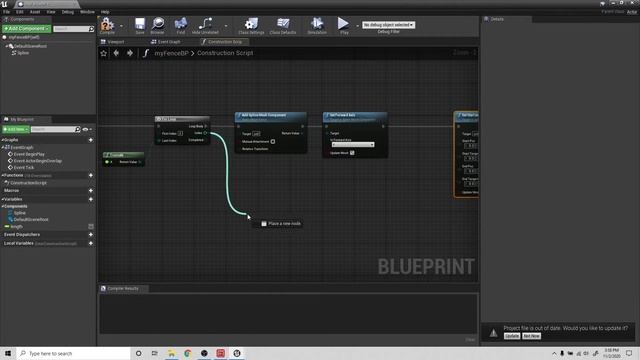Open Hide Unrelated options dropdown arrow
Screen dimensions: 640x360
pyautogui.click(x=226, y=26)
